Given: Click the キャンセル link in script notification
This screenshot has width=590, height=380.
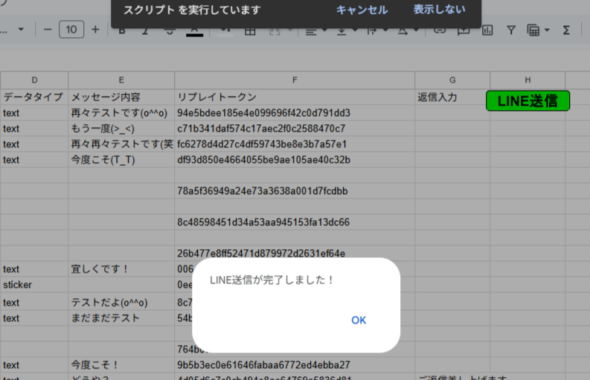Looking at the screenshot, I should 362,10.
